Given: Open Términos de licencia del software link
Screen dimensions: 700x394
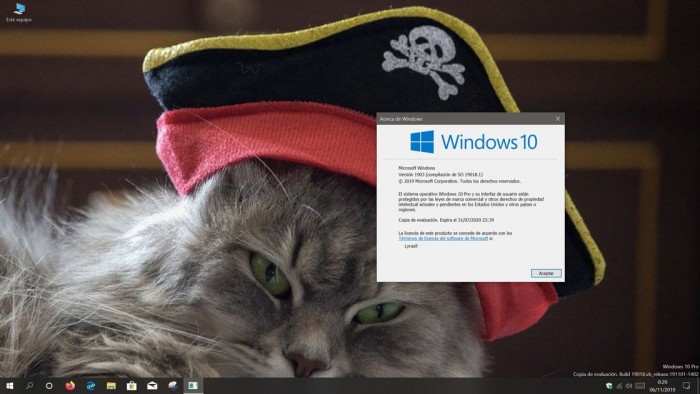Looking at the screenshot, I should 443,239.
